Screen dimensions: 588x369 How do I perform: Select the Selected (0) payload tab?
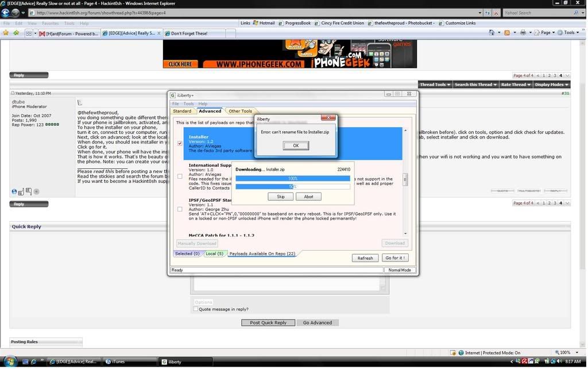(x=188, y=253)
